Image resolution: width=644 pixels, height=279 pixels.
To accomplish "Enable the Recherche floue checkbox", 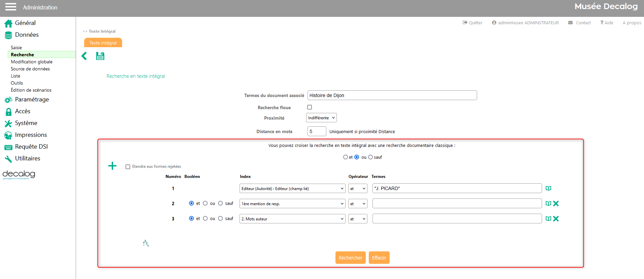I will click(310, 107).
